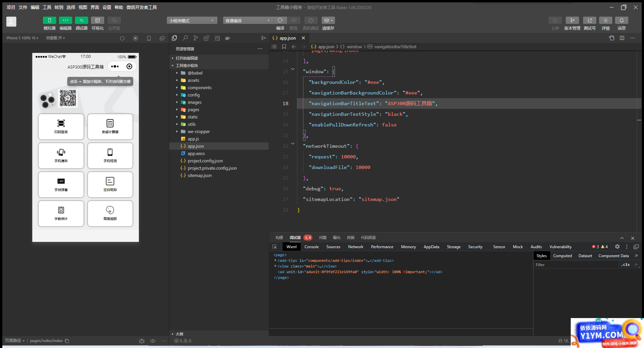Refresh the simulator

click(x=122, y=38)
